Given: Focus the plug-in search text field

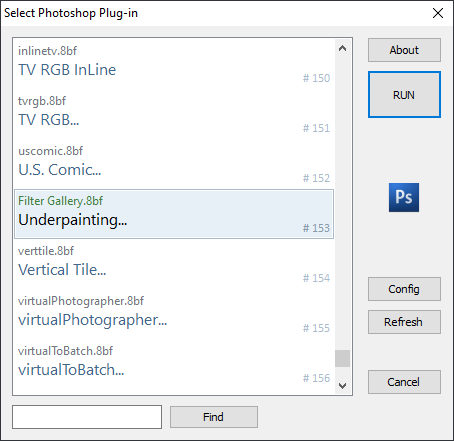Looking at the screenshot, I should 87,417.
